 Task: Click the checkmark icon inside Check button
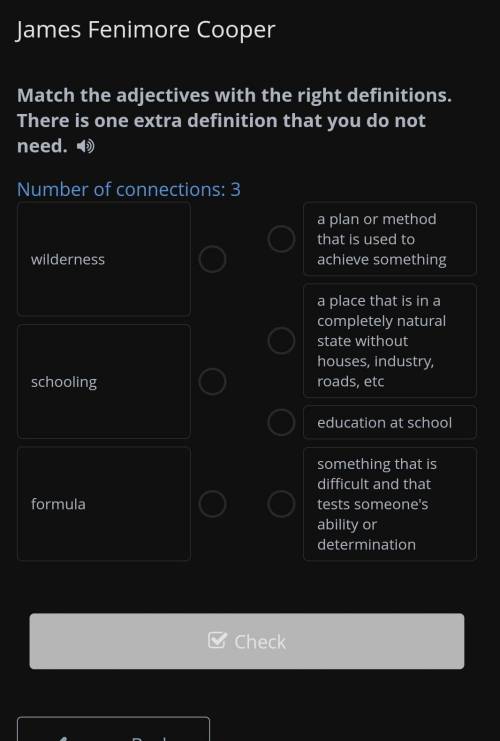pyautogui.click(x=217, y=640)
